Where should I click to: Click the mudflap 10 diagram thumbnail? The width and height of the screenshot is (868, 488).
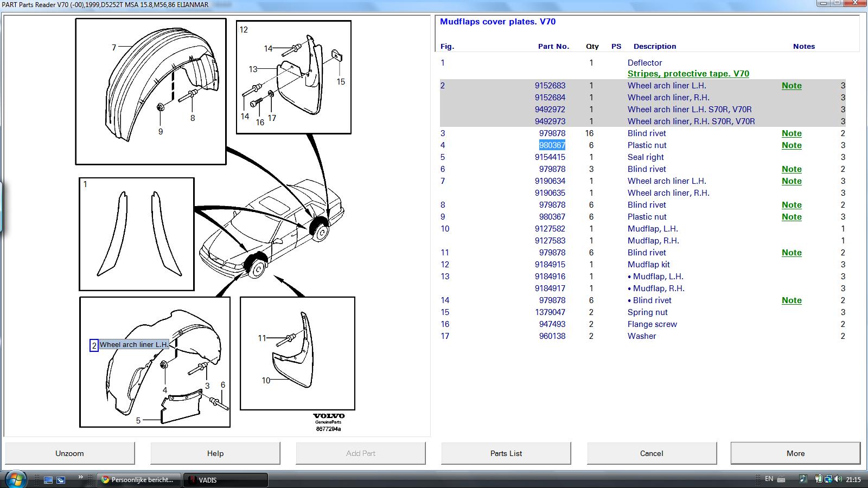(x=297, y=353)
